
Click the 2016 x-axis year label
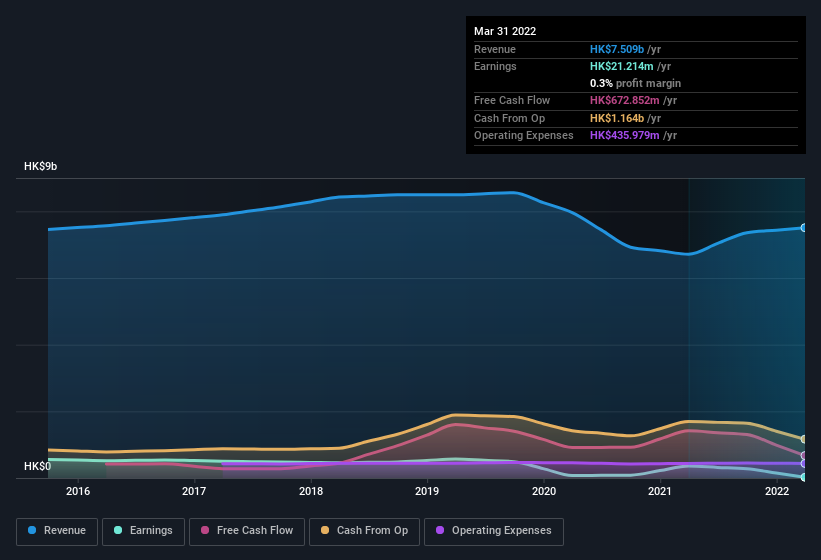click(x=78, y=491)
